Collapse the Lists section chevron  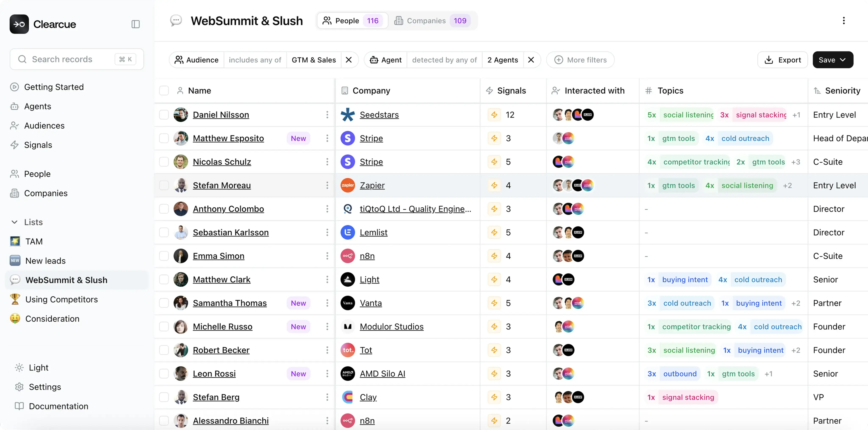pyautogui.click(x=14, y=222)
